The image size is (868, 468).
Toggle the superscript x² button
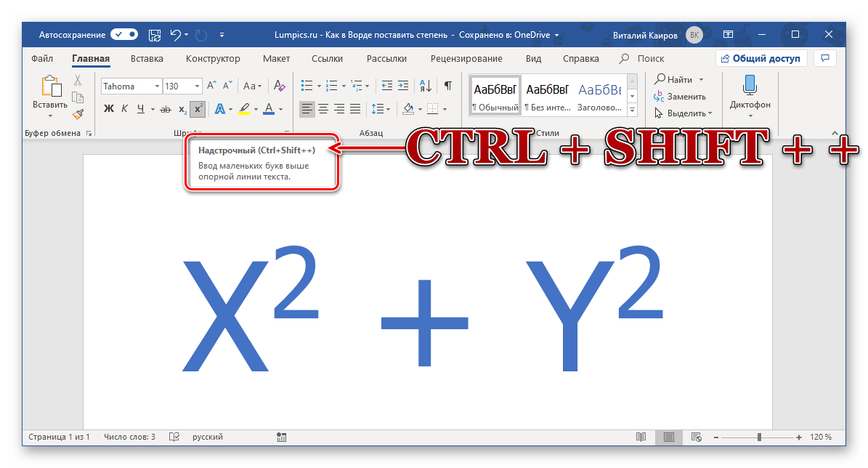click(x=198, y=109)
